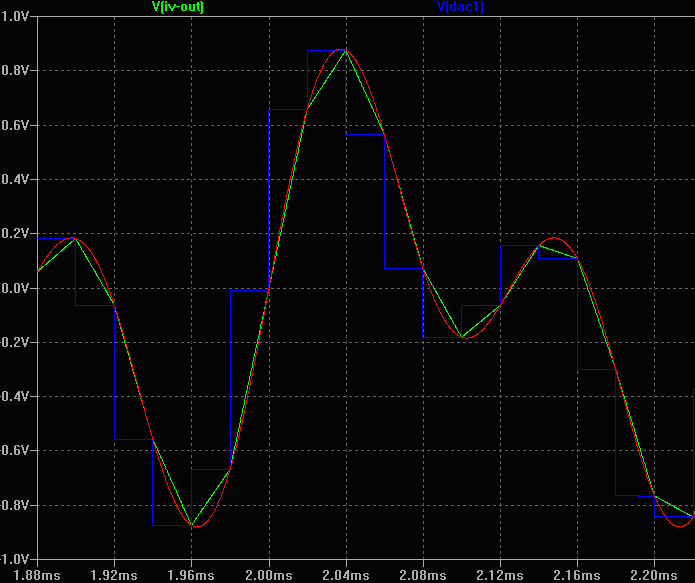
Task: Click the 2.00ms time axis label
Action: click(269, 575)
